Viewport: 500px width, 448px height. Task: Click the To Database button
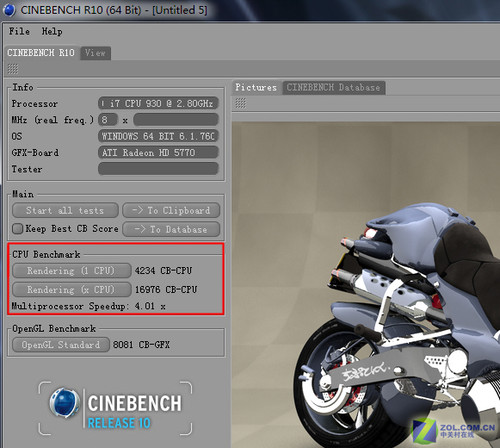click(171, 229)
